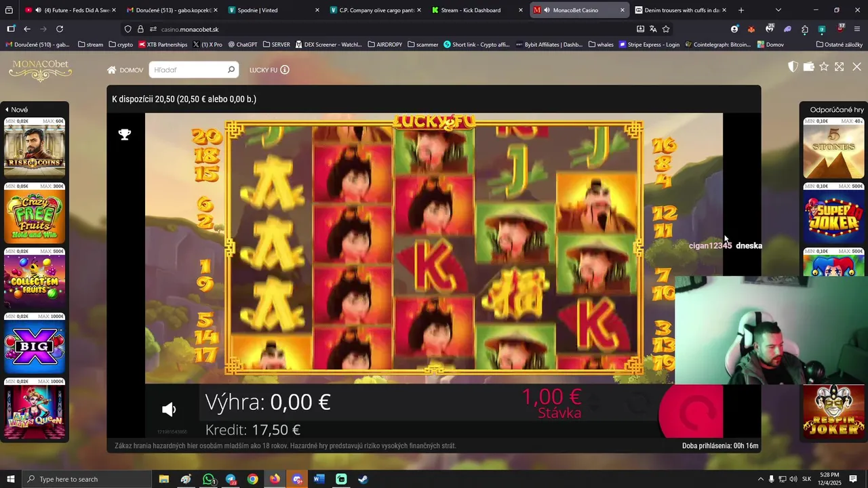The width and height of the screenshot is (868, 488).
Task: Click the casino.monacobet.sk address bar
Action: pos(380,29)
